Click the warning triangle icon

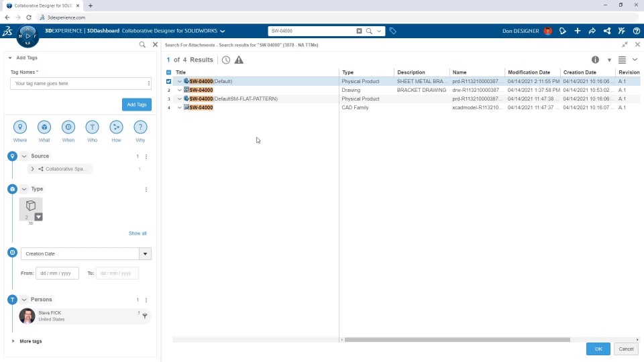(239, 60)
